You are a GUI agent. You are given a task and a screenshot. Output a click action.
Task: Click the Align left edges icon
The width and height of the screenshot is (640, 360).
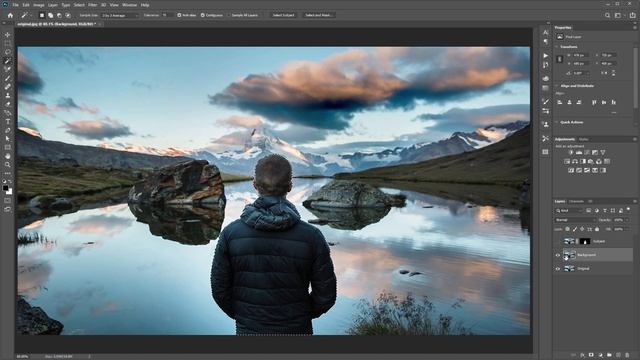coord(560,102)
